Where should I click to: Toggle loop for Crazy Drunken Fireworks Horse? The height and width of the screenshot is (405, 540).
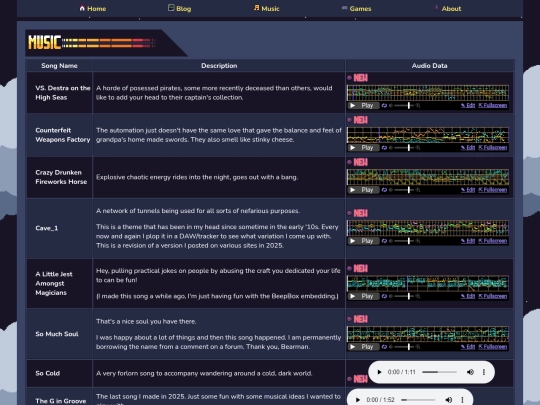point(384,190)
